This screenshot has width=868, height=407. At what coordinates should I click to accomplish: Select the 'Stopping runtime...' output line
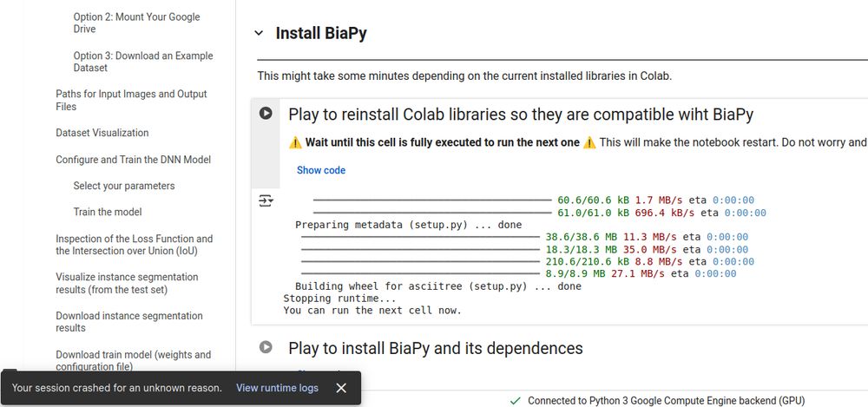(339, 299)
